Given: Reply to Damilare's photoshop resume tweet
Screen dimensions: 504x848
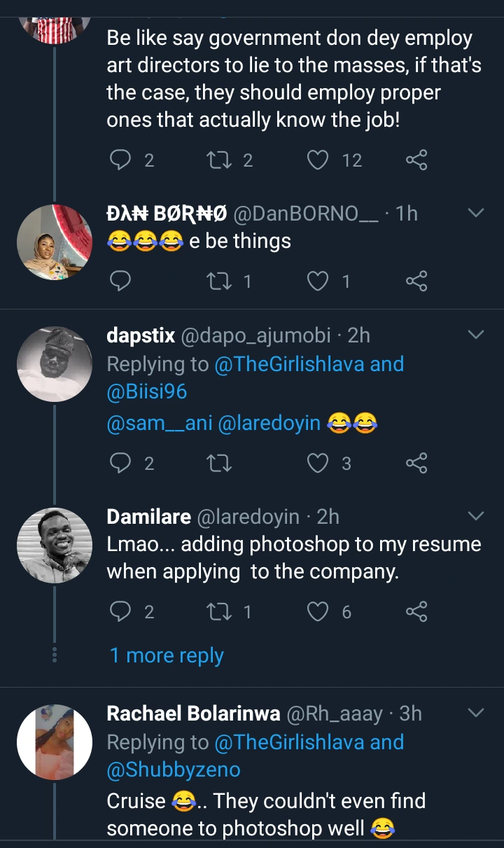Looking at the screenshot, I should pyautogui.click(x=121, y=613).
